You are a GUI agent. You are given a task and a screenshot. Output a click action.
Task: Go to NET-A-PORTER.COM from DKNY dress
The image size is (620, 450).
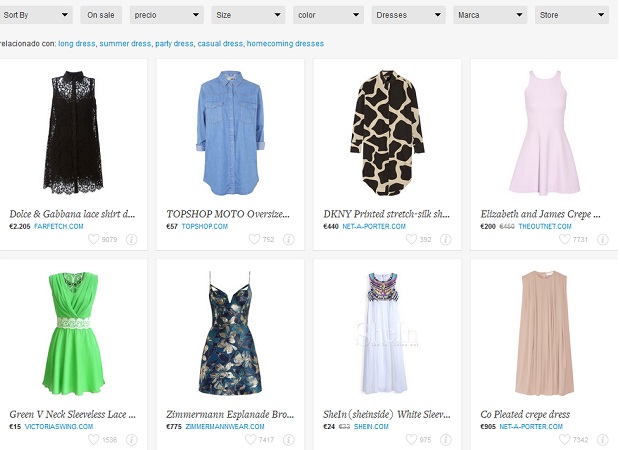pyautogui.click(x=374, y=227)
